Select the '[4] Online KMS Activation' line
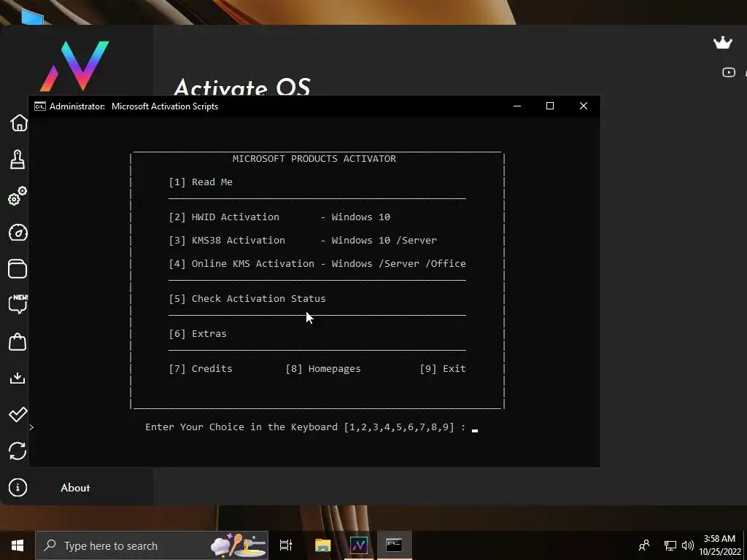This screenshot has height=560, width=747. click(x=317, y=264)
